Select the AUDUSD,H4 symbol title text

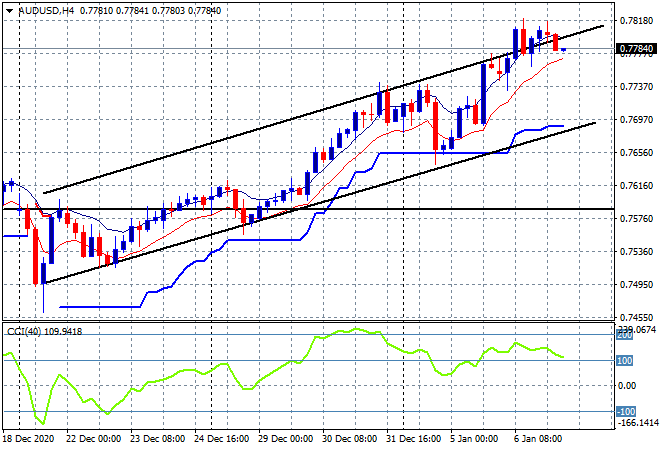click(46, 11)
